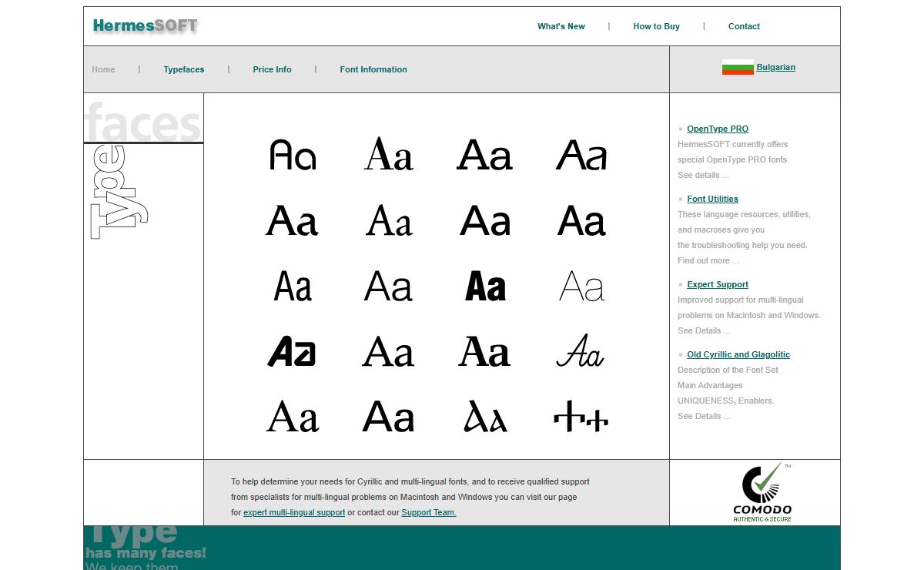Open the second Aa serif sample in the fourth row

(388, 352)
